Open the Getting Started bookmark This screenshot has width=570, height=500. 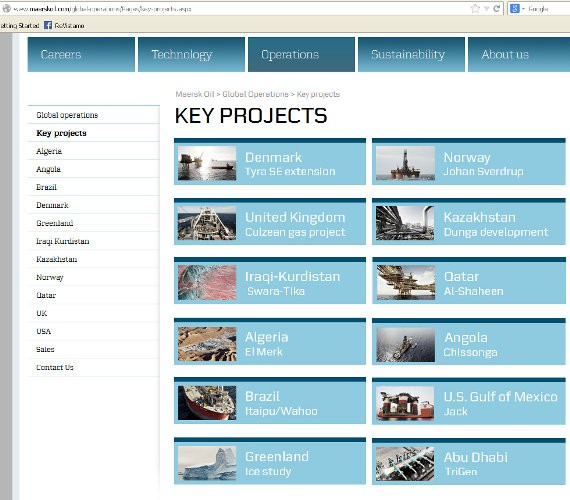(19, 25)
